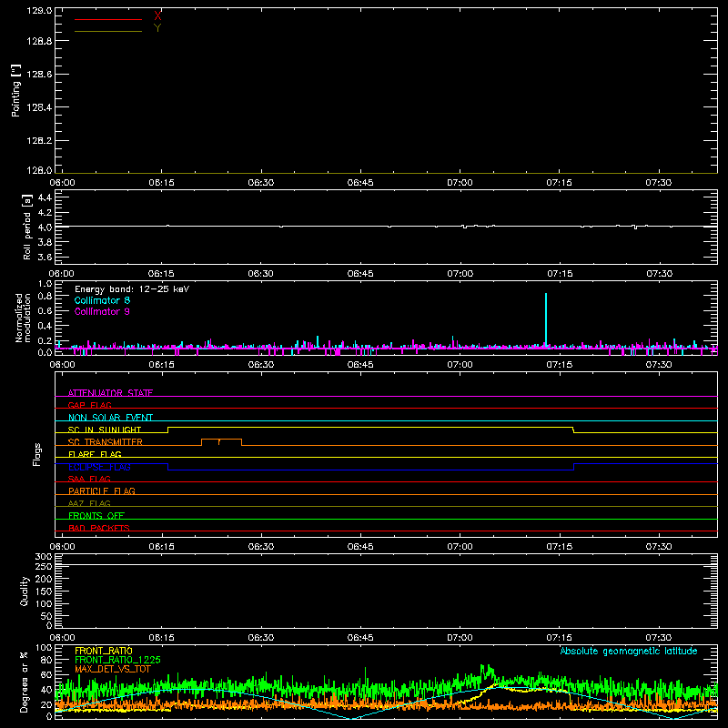Click the olive Y legend label
728x728 pixels.
click(157, 28)
